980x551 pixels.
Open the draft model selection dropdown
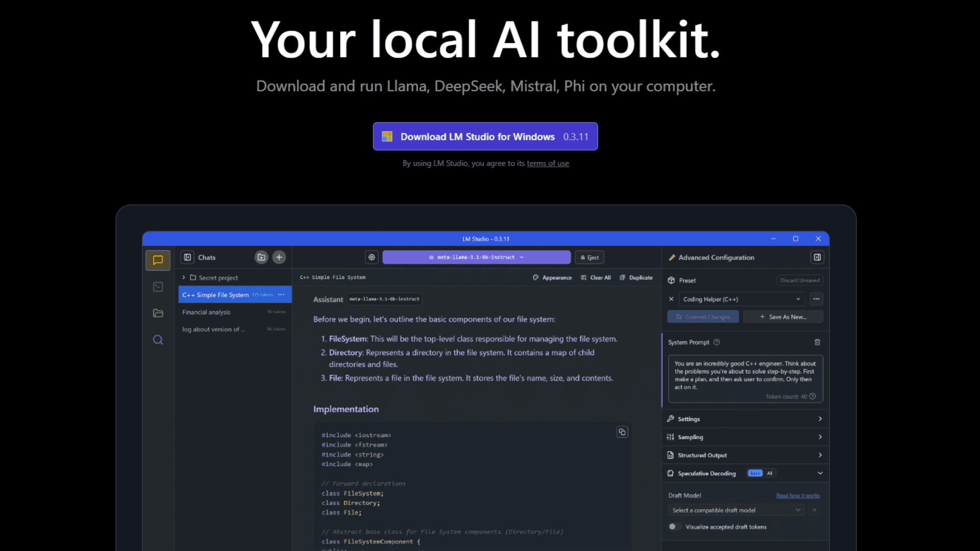[736, 510]
